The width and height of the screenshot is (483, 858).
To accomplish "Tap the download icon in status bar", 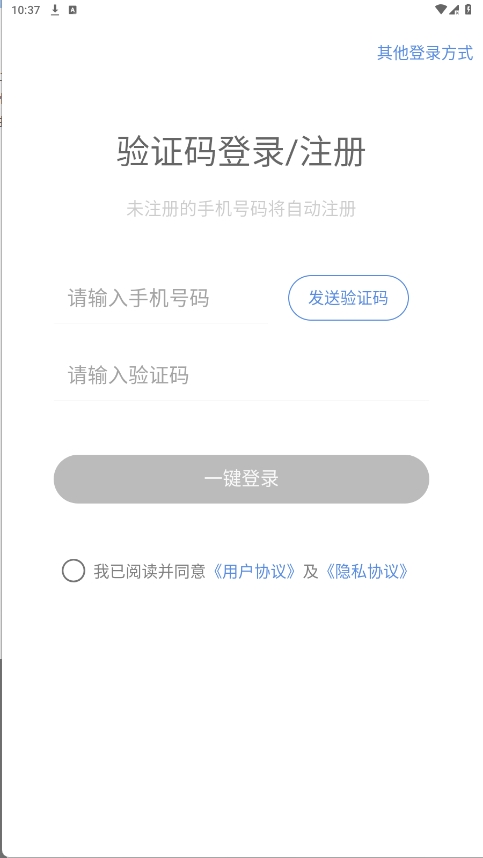I will (55, 10).
